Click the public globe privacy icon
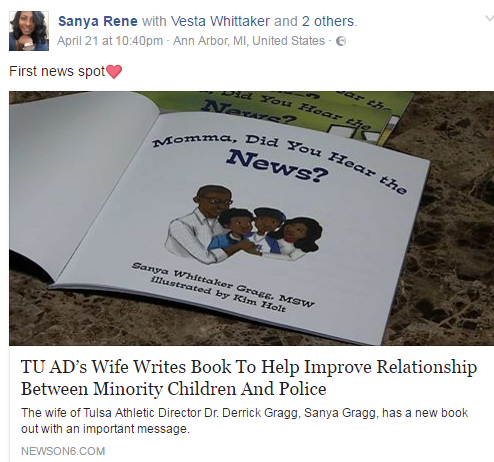This screenshot has height=462, width=494. 341,41
